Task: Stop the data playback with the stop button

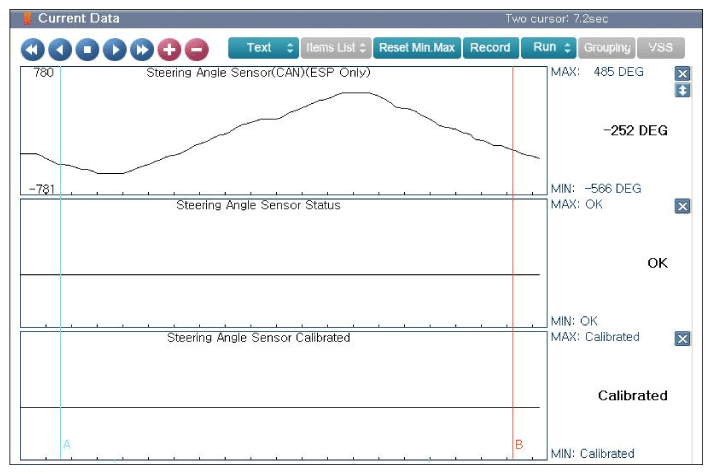Action: [x=87, y=49]
